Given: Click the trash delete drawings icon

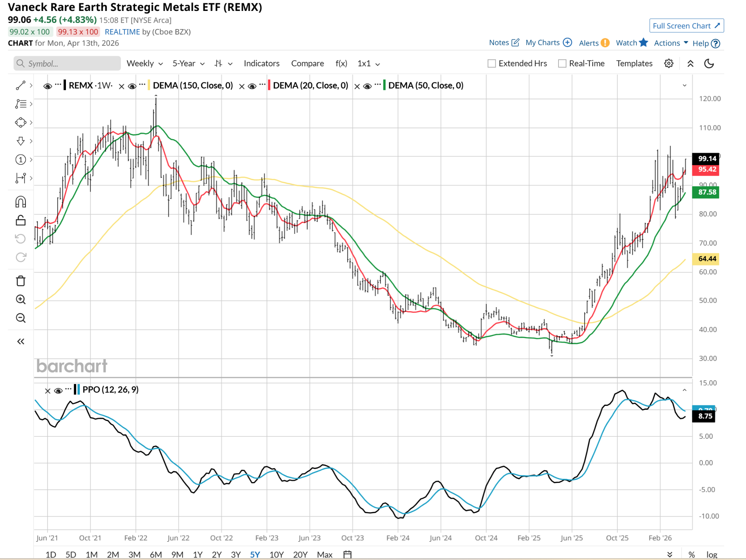Looking at the screenshot, I should coord(21,281).
